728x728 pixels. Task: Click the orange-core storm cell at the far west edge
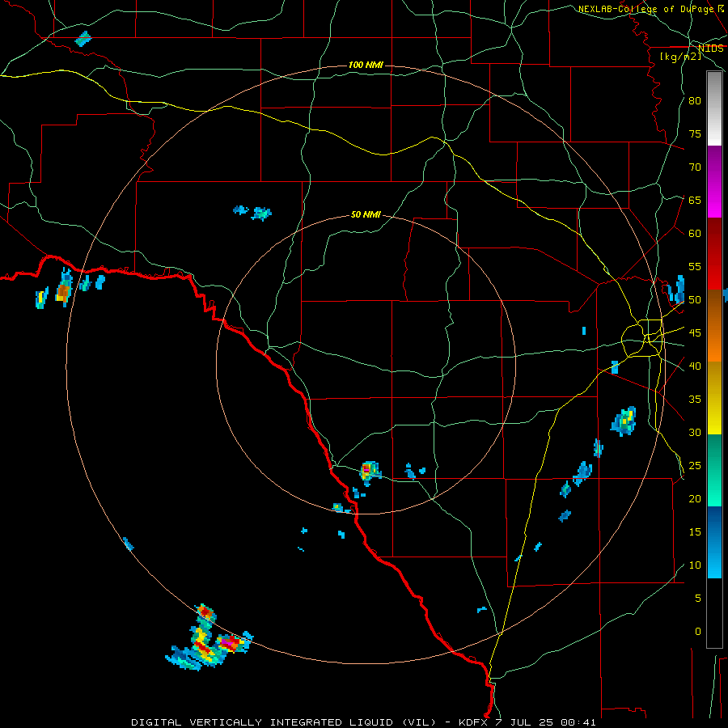tap(64, 289)
